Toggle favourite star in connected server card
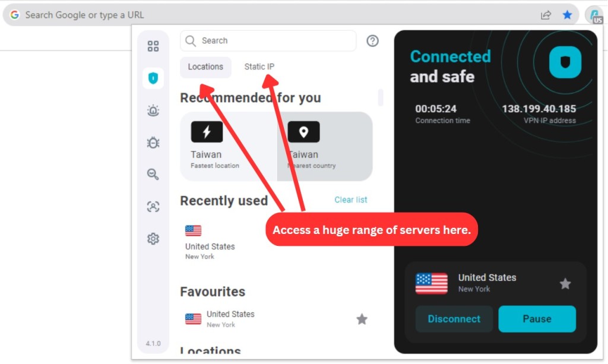 click(565, 284)
